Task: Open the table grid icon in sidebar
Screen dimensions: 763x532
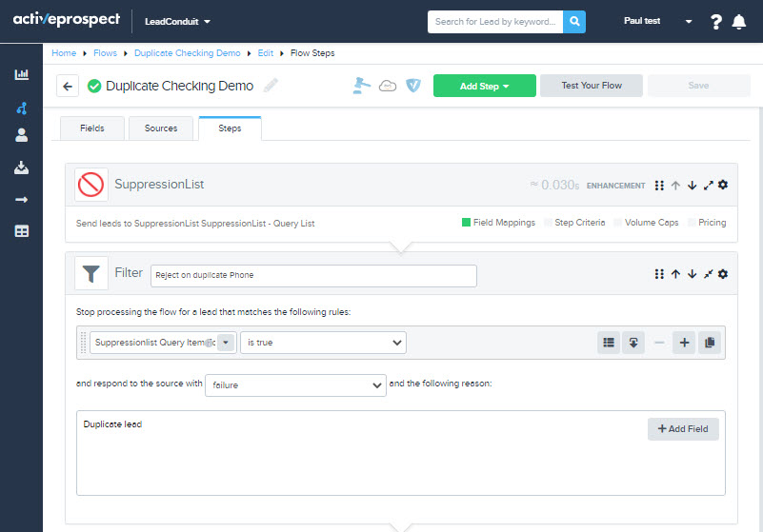Action: (x=21, y=231)
